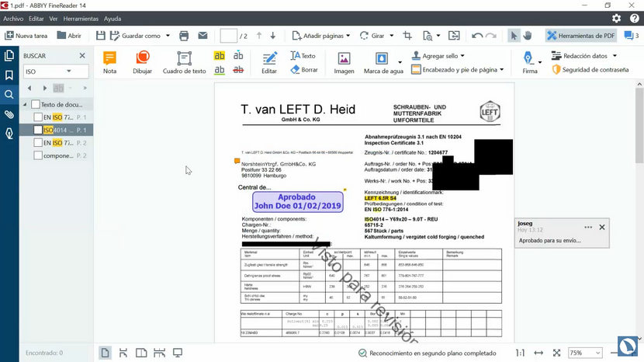The height and width of the screenshot is (362, 644).
Task: Open a file with Abrir
Action: [x=69, y=36]
